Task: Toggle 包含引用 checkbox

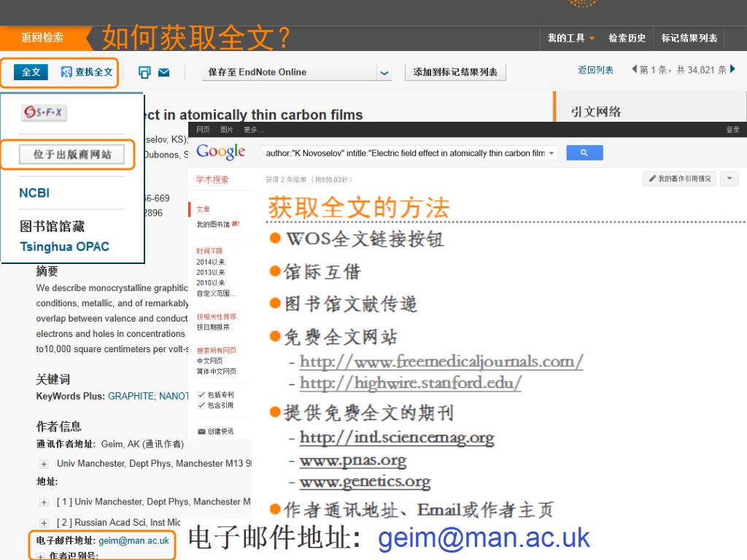Action: coord(201,405)
